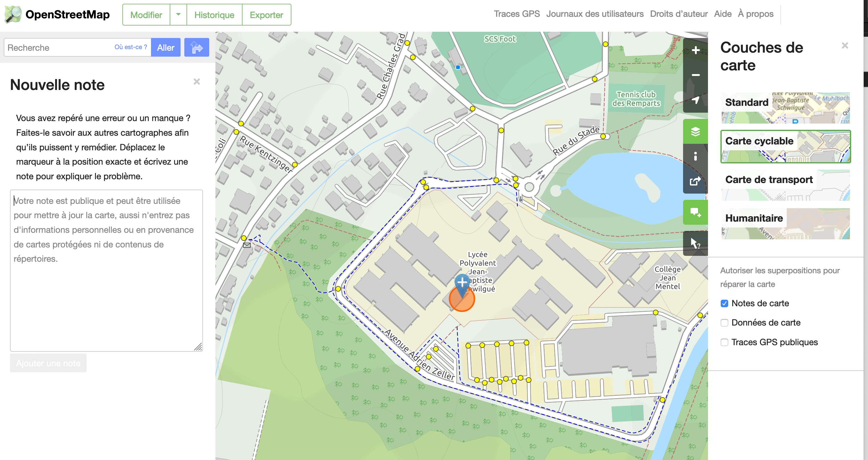Click the Aller search button

coord(165,48)
